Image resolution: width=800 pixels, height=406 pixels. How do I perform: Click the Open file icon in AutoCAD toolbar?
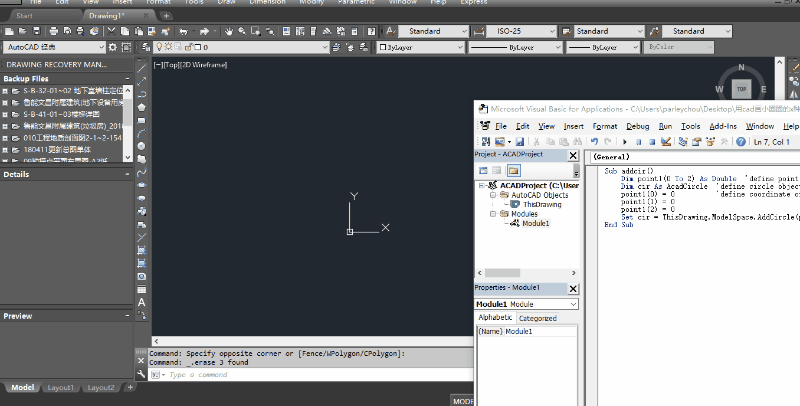pos(23,32)
